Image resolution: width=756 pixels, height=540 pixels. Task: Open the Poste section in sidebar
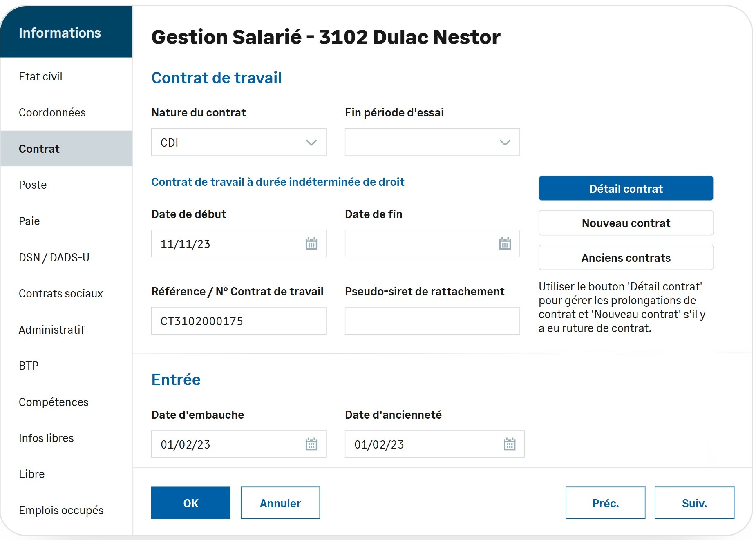click(x=33, y=185)
